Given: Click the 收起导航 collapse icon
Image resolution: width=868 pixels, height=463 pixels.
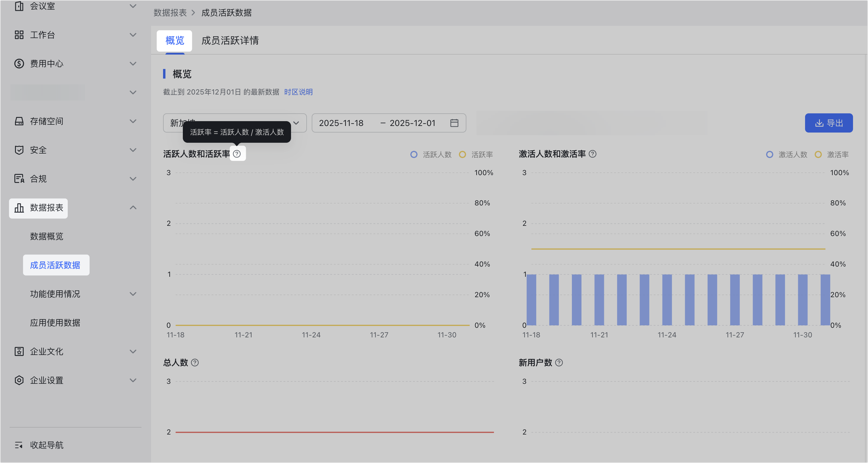Looking at the screenshot, I should (19, 445).
